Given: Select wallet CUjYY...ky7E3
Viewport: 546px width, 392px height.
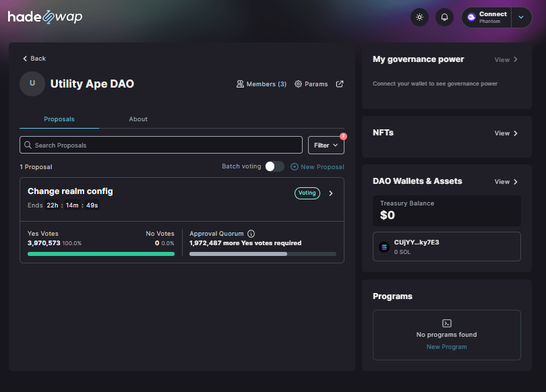Looking at the screenshot, I should tap(447, 247).
